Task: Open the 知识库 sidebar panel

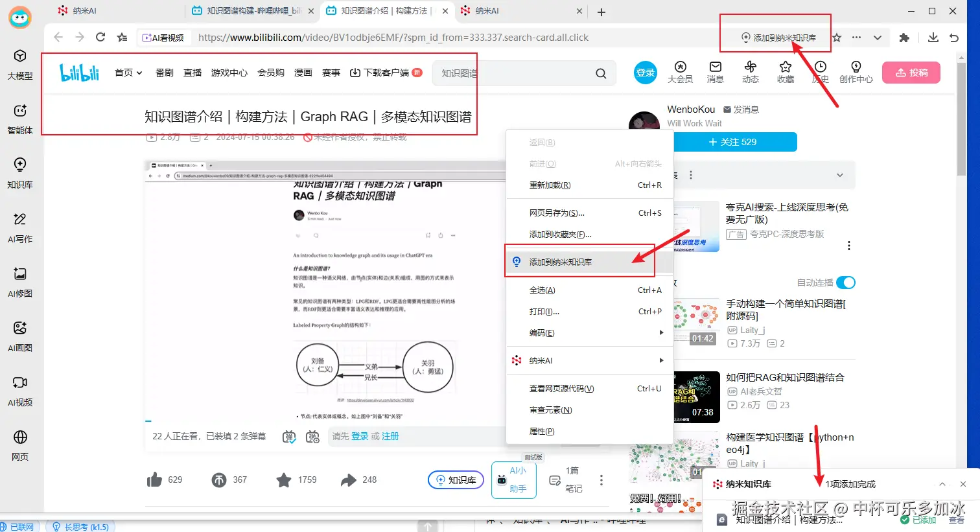Action: pyautogui.click(x=20, y=174)
